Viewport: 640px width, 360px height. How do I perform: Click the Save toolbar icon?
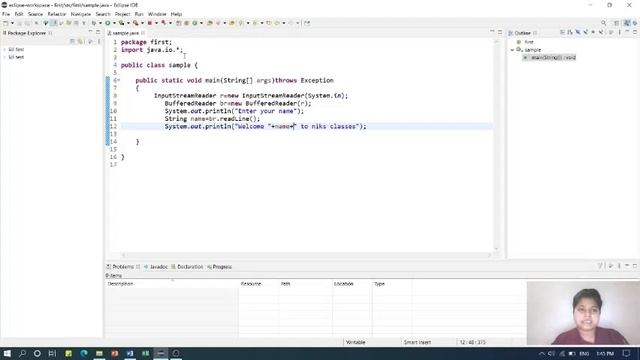pyautogui.click(x=19, y=23)
